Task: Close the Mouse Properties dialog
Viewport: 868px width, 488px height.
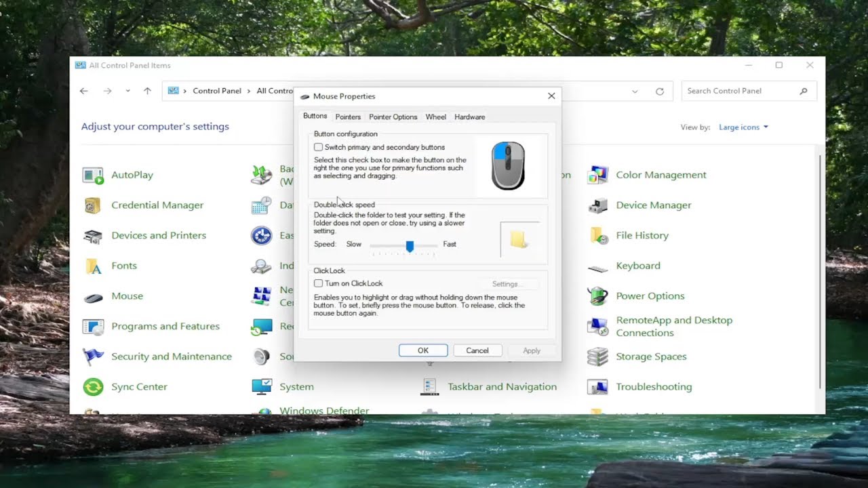Action: click(551, 96)
